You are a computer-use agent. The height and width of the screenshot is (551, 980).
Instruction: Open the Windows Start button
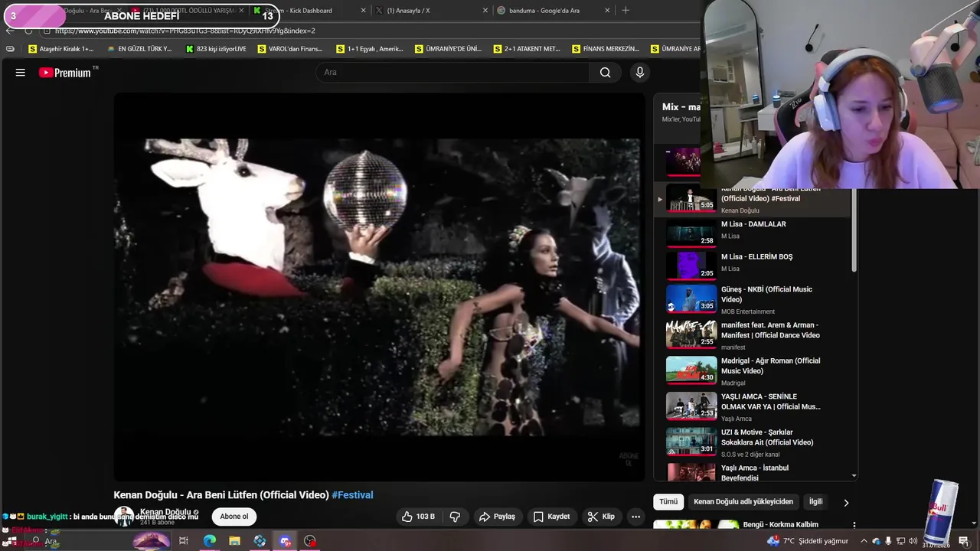tap(11, 541)
